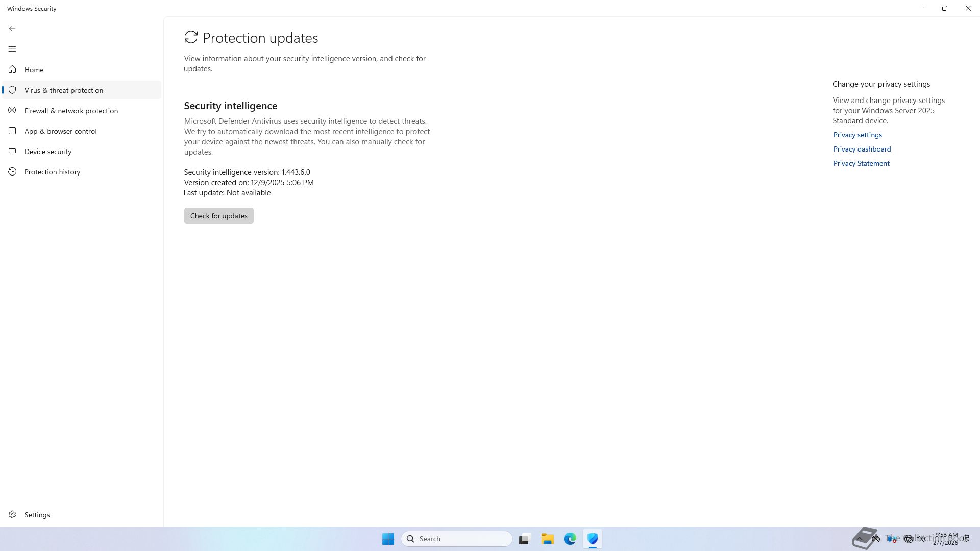Click the Windows Start button

tap(388, 539)
